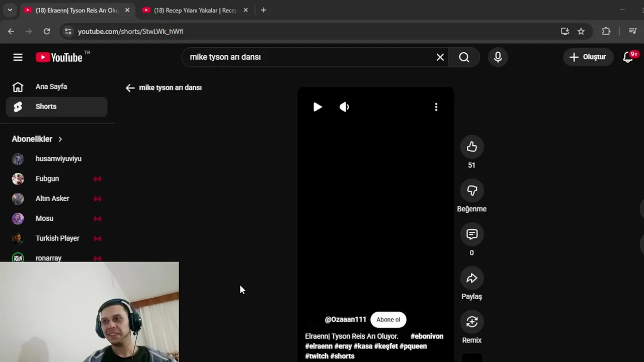
Task: Open a new browser tab
Action: coord(263,10)
